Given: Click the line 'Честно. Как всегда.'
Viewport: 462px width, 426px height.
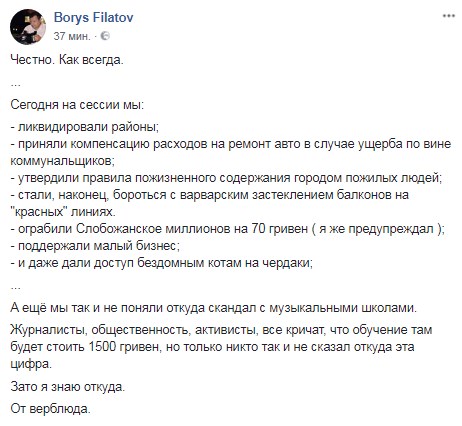Looking at the screenshot, I should [67, 60].
